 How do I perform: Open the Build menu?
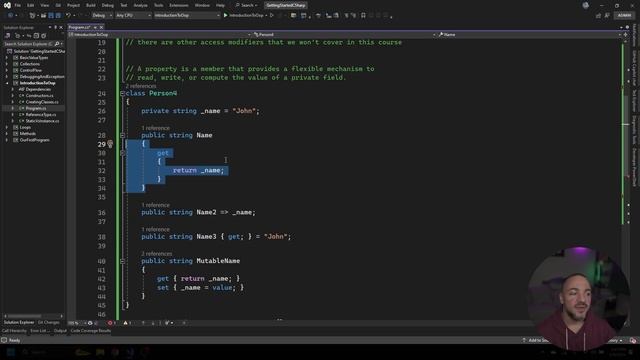pyautogui.click(x=91, y=5)
